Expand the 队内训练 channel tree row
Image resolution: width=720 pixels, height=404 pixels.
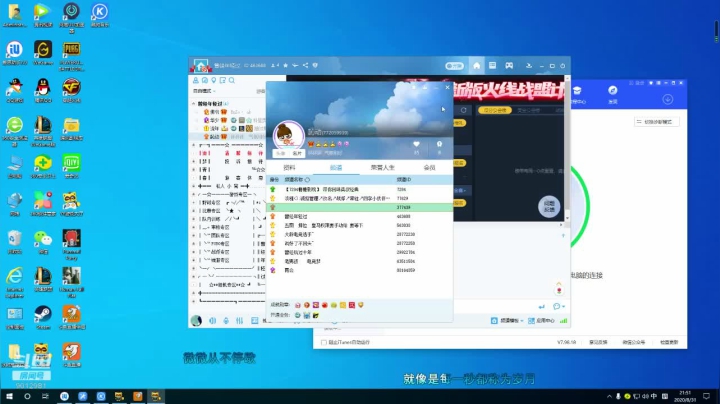click(x=193, y=219)
